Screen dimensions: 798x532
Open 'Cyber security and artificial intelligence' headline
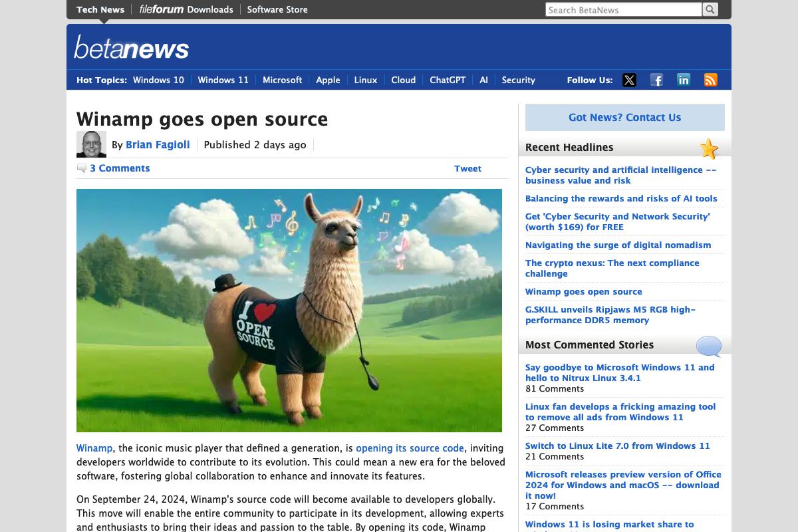pos(621,175)
